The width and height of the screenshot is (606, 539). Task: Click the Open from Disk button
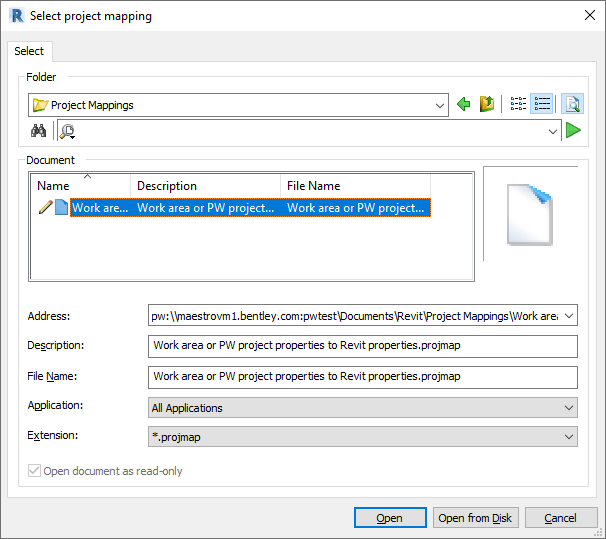pos(475,518)
